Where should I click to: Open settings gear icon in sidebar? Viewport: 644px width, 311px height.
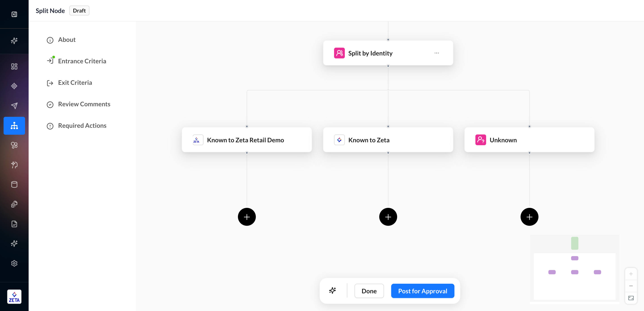[x=14, y=263]
